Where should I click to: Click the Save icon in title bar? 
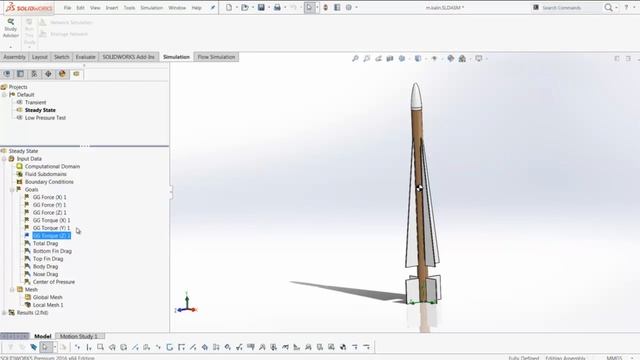pos(261,7)
